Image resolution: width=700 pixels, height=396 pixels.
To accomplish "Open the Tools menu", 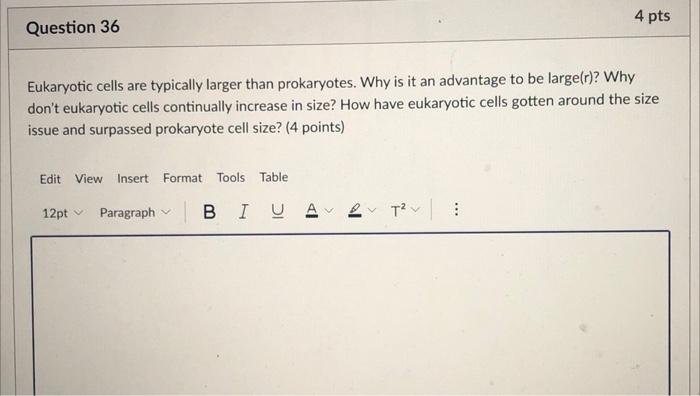I will click(x=231, y=177).
